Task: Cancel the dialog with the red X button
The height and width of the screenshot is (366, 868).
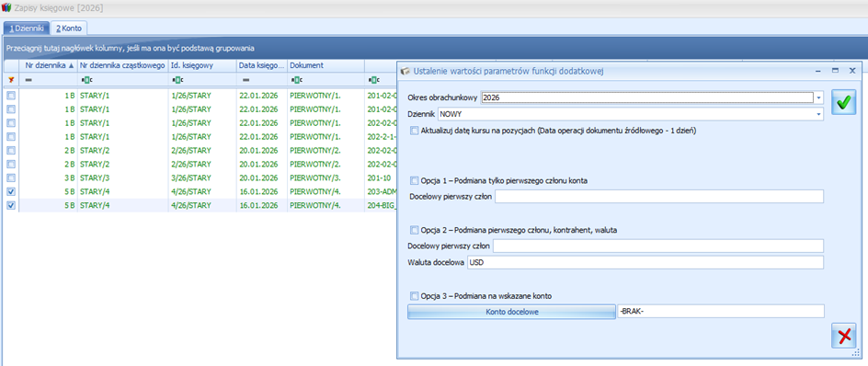Action: 844,336
